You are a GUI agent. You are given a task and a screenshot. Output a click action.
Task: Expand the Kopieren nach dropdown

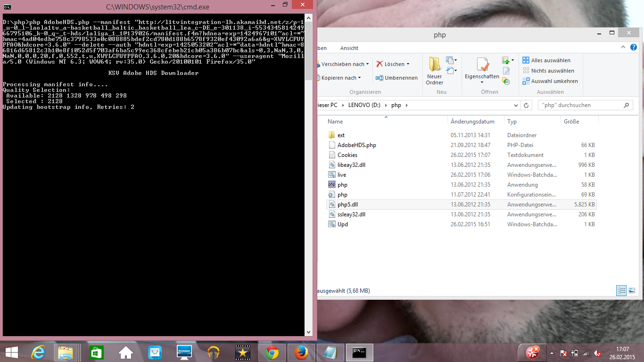(359, 78)
